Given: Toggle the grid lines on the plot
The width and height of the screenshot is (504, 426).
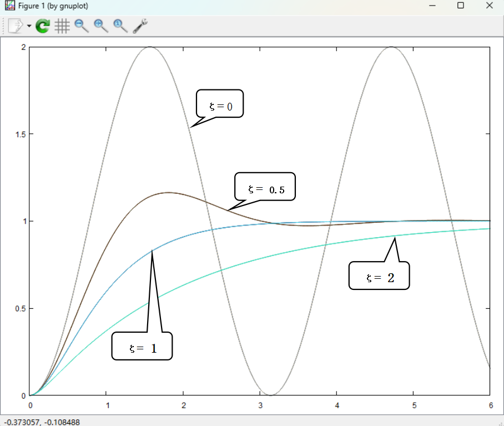Looking at the screenshot, I should click(62, 26).
